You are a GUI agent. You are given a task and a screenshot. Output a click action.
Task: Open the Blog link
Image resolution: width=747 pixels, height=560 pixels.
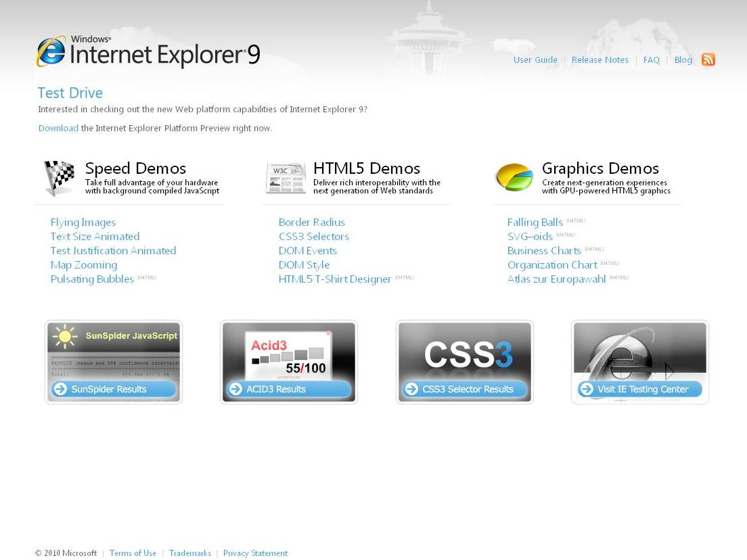pyautogui.click(x=683, y=60)
